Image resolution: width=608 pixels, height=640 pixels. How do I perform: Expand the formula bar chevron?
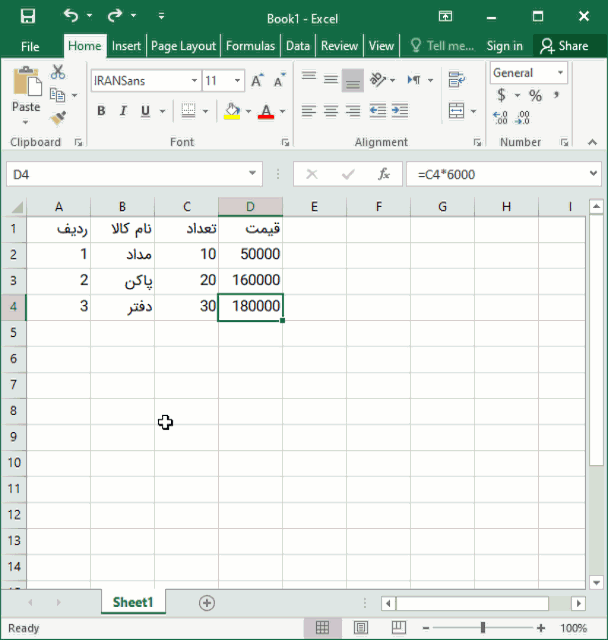pyautogui.click(x=594, y=174)
